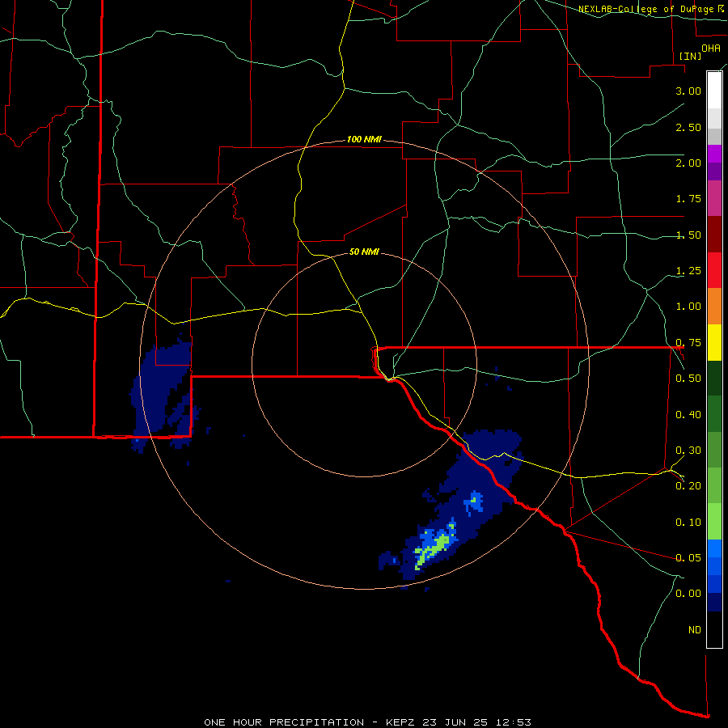Click the 1.75 scale label
Screen dimensions: 728x728
coord(688,199)
